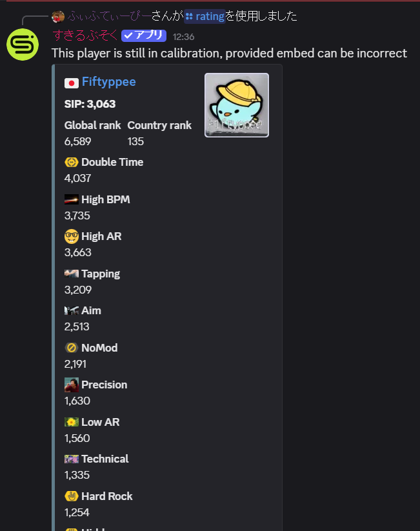Image resolution: width=420 pixels, height=531 pixels.
Task: Open the ふぃふてぃーぴー user's small avatar
Action: point(58,16)
